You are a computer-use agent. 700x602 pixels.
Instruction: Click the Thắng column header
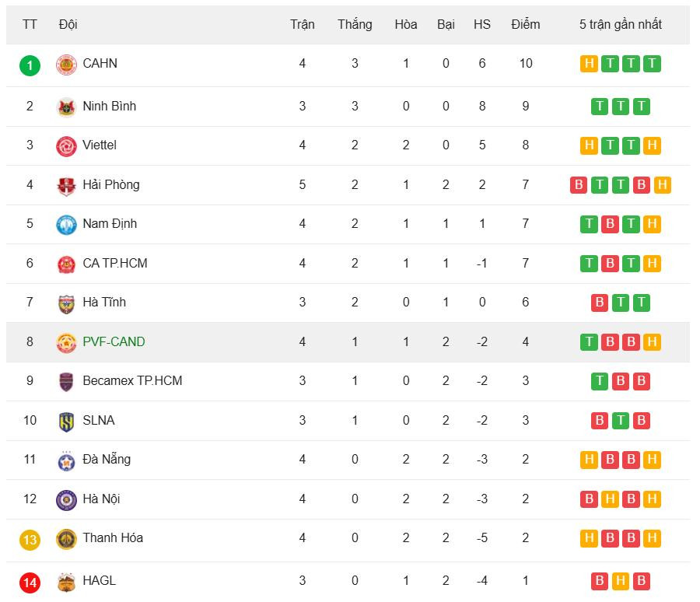pyautogui.click(x=355, y=24)
